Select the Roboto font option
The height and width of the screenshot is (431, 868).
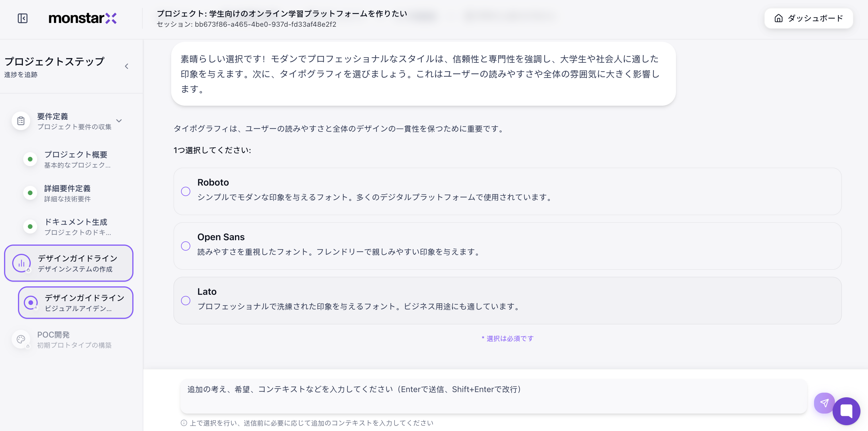tap(186, 191)
